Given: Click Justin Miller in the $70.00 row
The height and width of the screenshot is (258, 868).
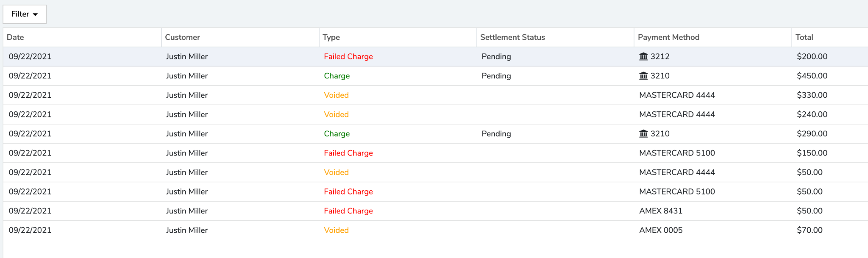Looking at the screenshot, I should pos(187,230).
